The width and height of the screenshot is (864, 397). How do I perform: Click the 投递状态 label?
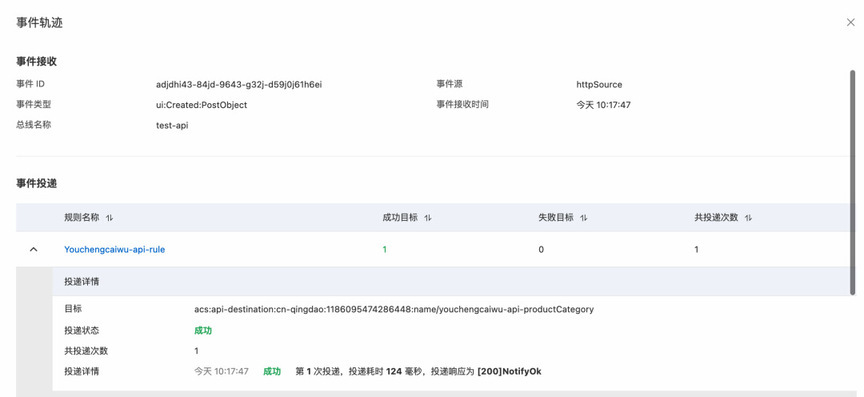point(82,330)
